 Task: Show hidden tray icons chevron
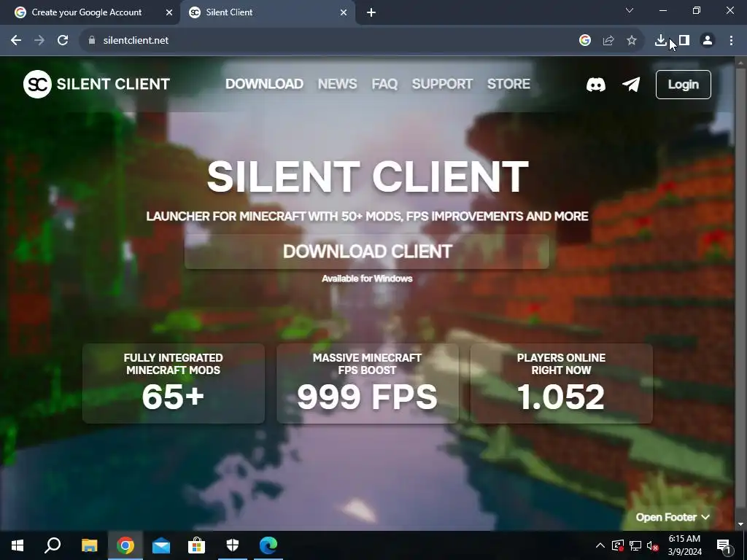pos(600,545)
